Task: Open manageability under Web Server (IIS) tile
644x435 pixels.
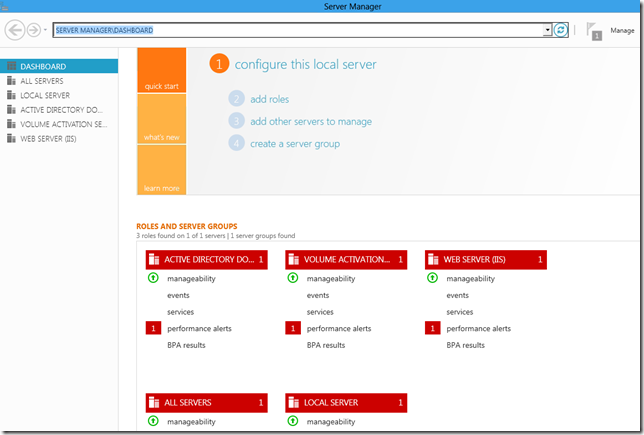Action: tap(470, 278)
